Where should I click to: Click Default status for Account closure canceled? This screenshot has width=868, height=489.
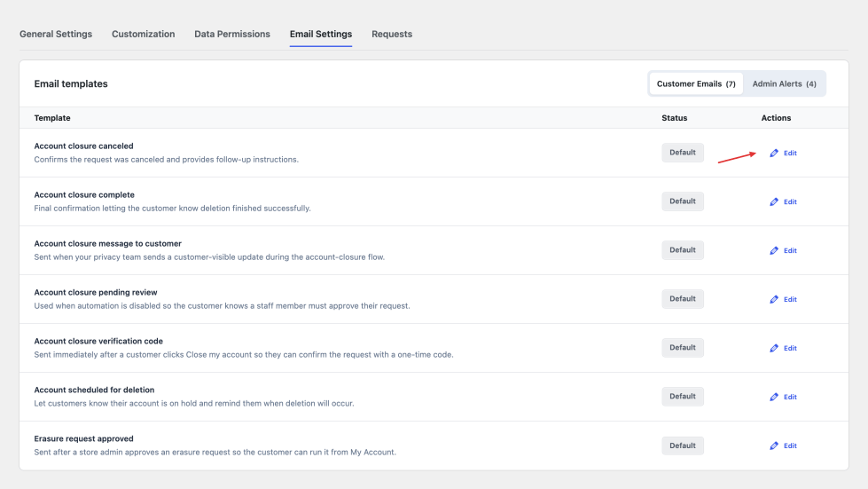pyautogui.click(x=683, y=153)
